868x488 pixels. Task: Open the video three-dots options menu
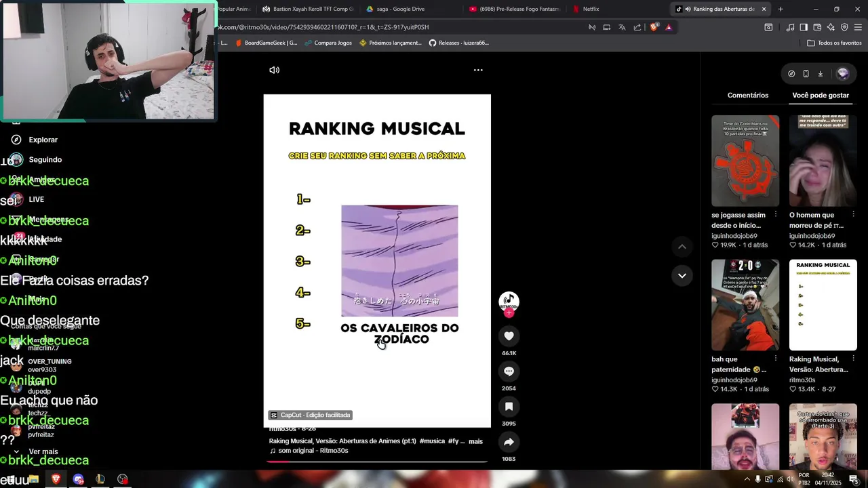click(478, 70)
